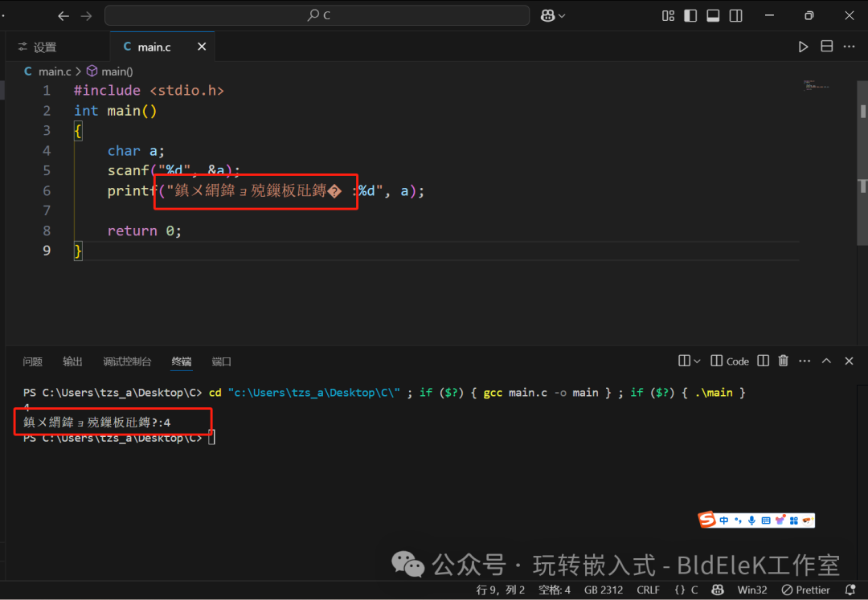Open the Customize Layout icon

(668, 15)
